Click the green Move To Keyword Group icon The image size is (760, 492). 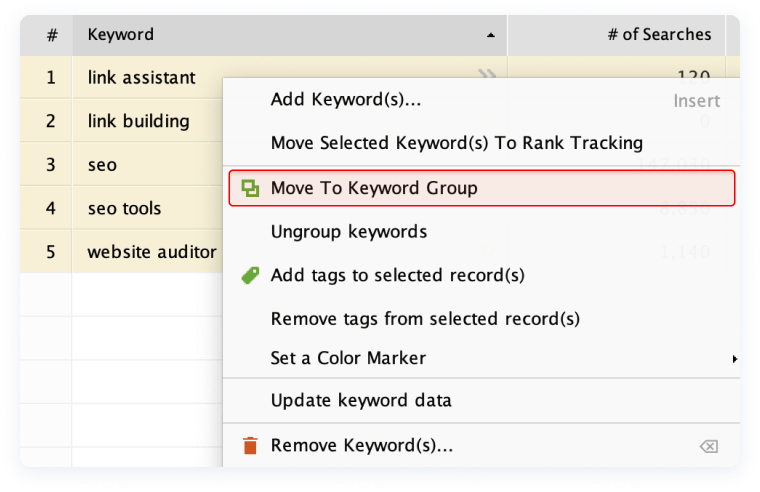coord(251,188)
